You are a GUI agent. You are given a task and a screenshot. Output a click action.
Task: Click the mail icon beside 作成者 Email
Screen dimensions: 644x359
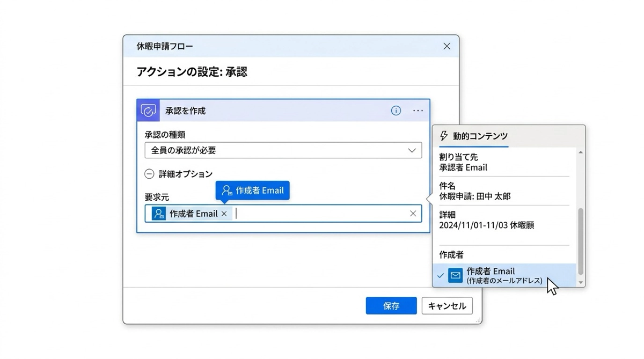pos(456,275)
